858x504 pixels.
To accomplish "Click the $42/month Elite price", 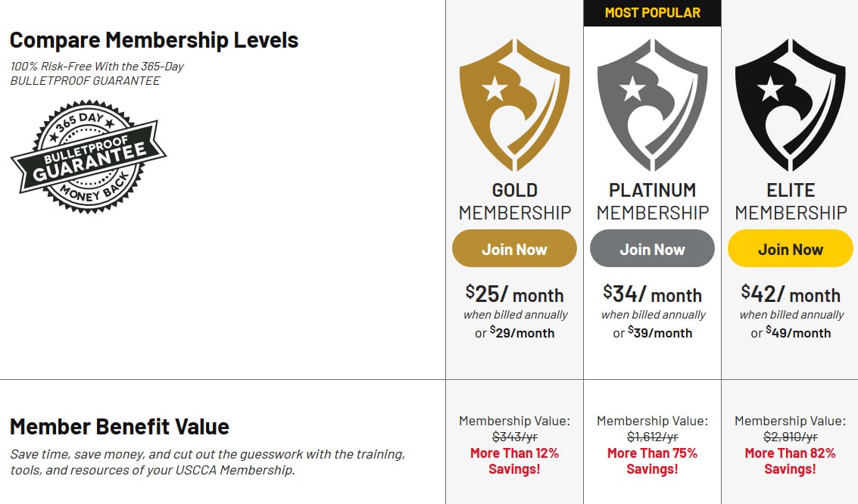I will (790, 294).
